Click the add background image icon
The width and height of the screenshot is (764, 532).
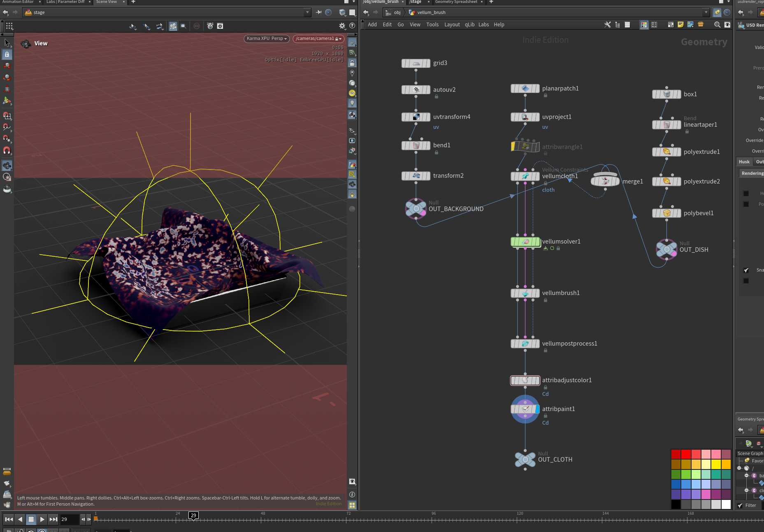690,25
